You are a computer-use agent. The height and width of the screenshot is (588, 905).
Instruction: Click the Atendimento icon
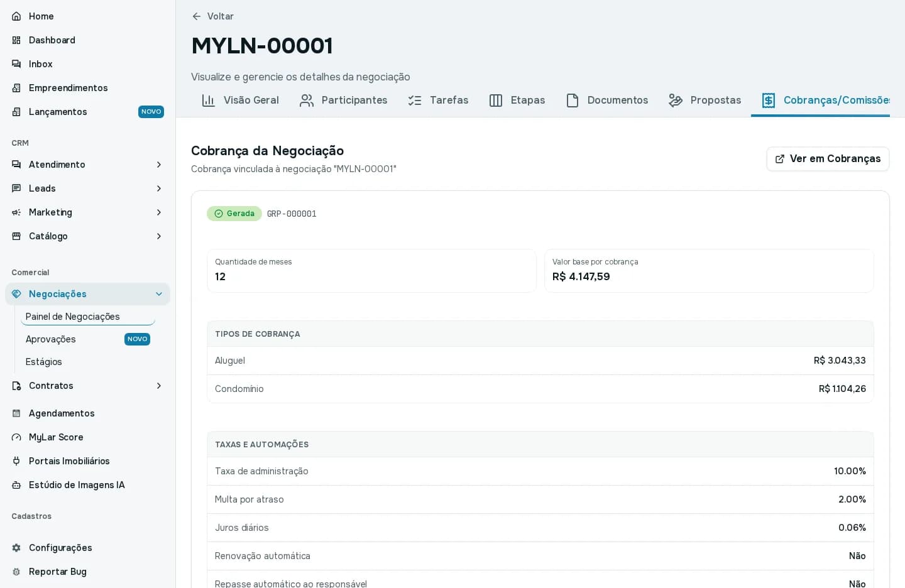16,165
